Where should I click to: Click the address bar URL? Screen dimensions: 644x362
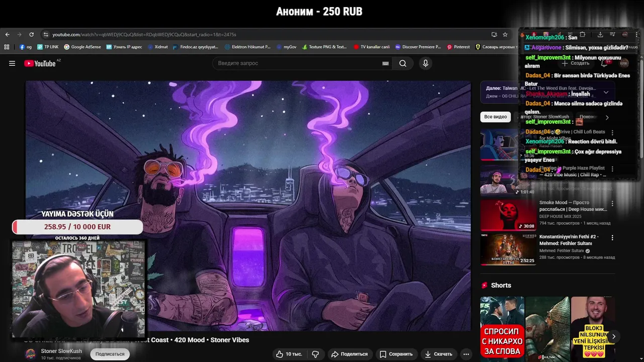coord(144,35)
